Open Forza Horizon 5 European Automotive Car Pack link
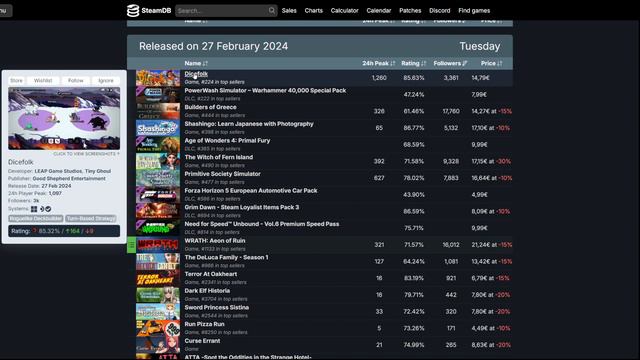The height and width of the screenshot is (360, 640). 251,191
